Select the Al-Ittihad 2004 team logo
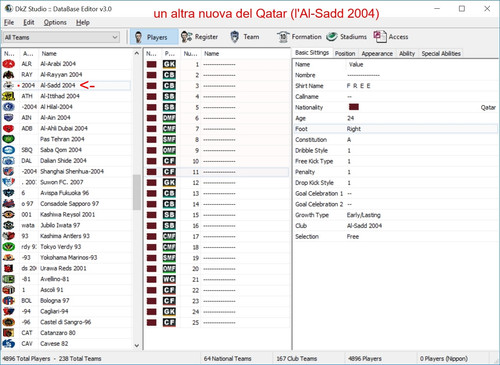500x365 pixels. 9,96
